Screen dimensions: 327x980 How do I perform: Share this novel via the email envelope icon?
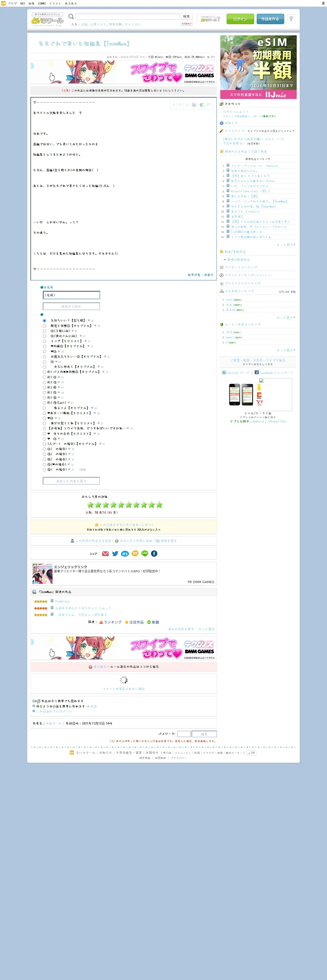(x=105, y=554)
